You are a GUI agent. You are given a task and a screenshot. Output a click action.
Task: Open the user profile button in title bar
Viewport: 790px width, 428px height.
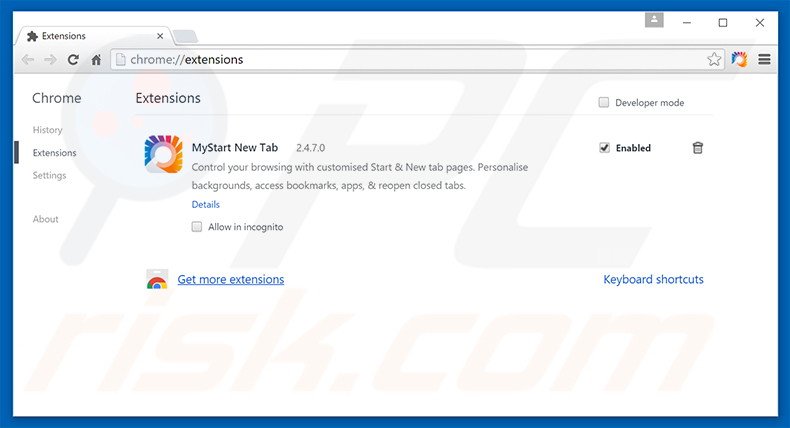pos(654,20)
